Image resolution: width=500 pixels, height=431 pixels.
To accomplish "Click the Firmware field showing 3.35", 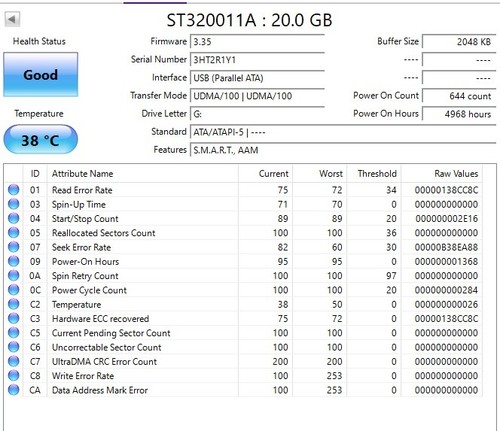I will click(257, 42).
